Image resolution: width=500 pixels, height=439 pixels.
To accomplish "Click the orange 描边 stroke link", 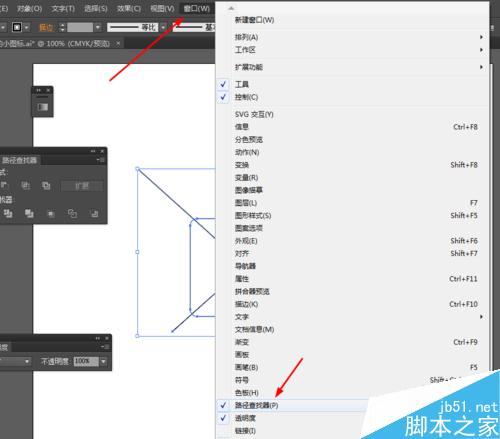I will (46, 28).
